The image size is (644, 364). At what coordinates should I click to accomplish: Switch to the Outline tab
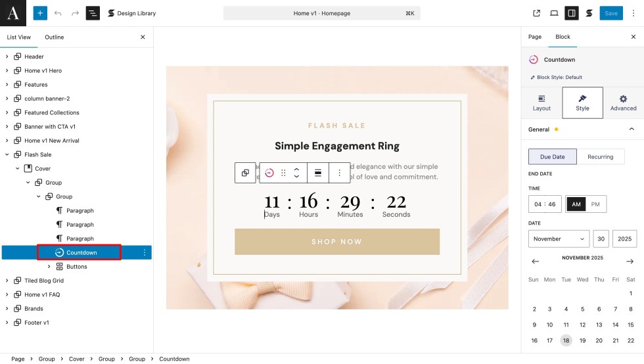point(54,37)
